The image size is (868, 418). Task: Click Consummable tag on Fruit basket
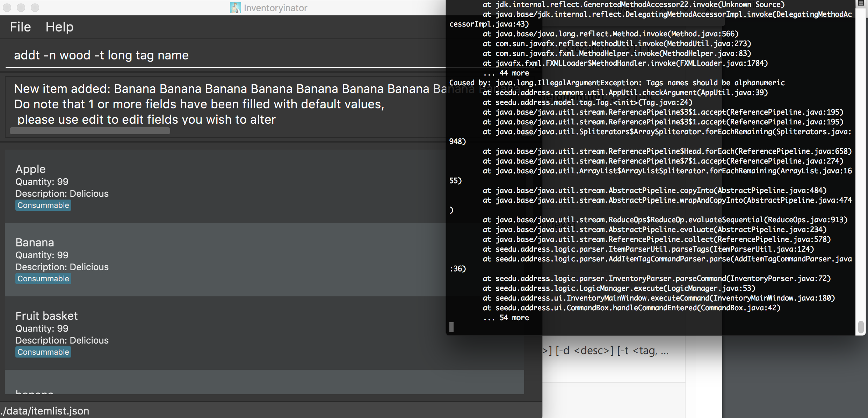(x=43, y=352)
